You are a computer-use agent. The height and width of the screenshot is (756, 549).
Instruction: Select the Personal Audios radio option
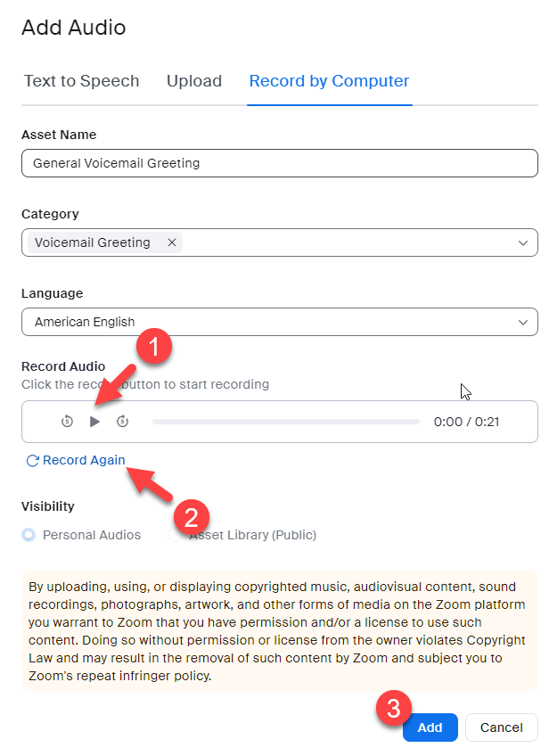[29, 535]
